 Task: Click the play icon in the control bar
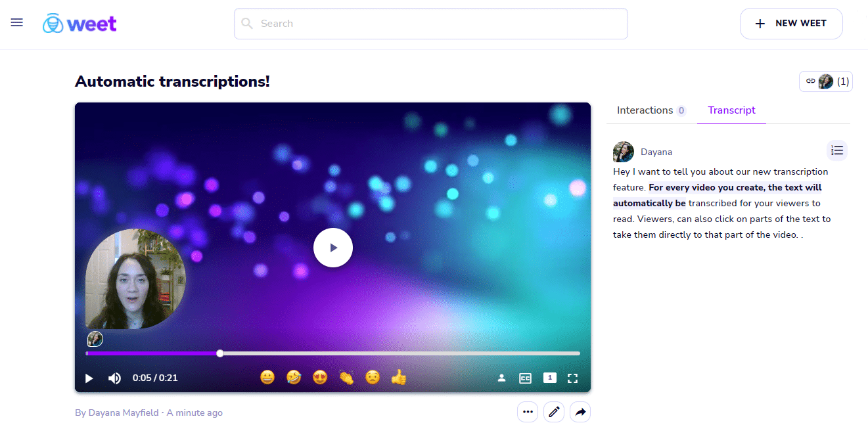point(89,378)
